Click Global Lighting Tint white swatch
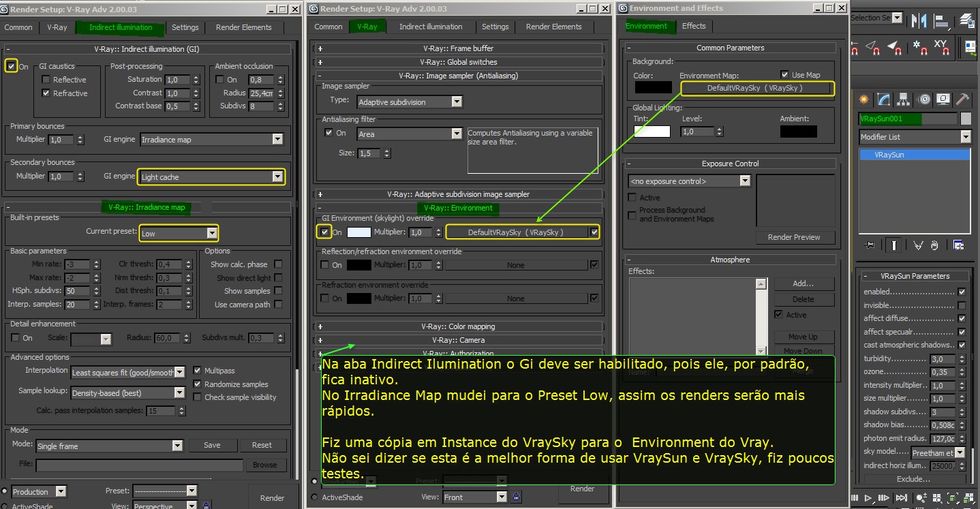The image size is (980, 509). point(652,132)
